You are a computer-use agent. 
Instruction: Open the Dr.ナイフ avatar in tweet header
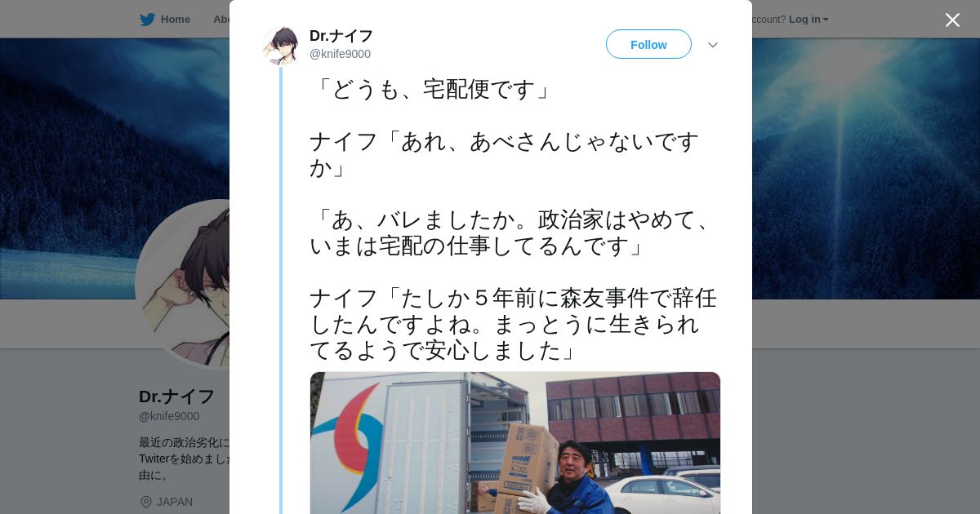coord(282,46)
